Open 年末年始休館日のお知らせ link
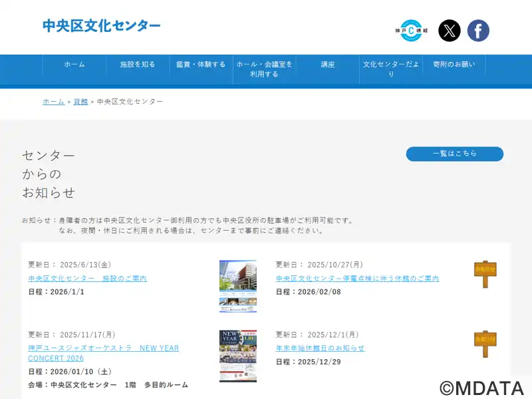 coord(320,348)
